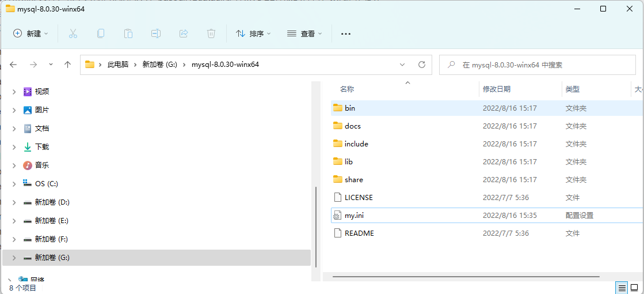Select 新加卷 (D:) in navigation pane
Image resolution: width=644 pixels, height=294 pixels.
coord(52,202)
